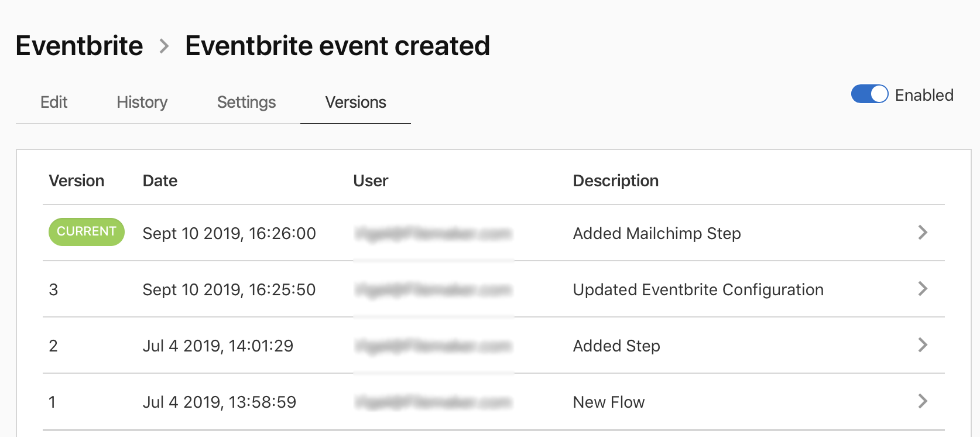This screenshot has height=437, width=980.
Task: Expand details for Added Mailchimp Step version
Action: 923,233
